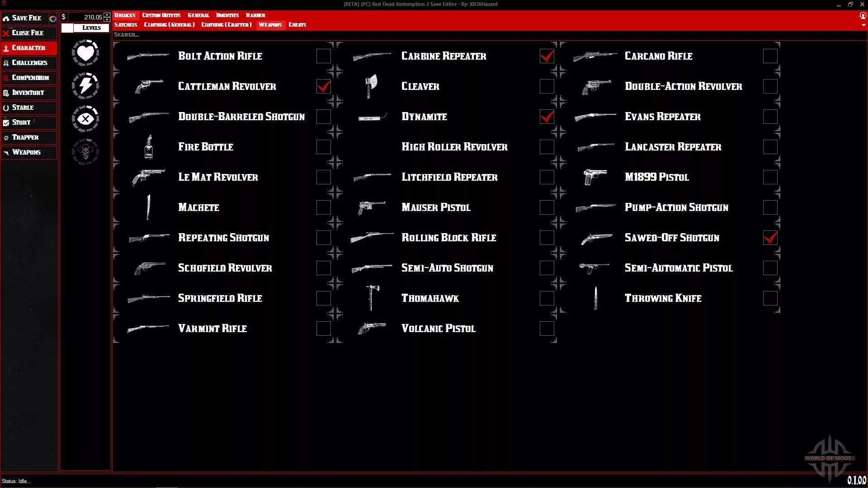868x488 pixels.
Task: Enable the Varmint Rifle checkbox
Action: (324, 328)
